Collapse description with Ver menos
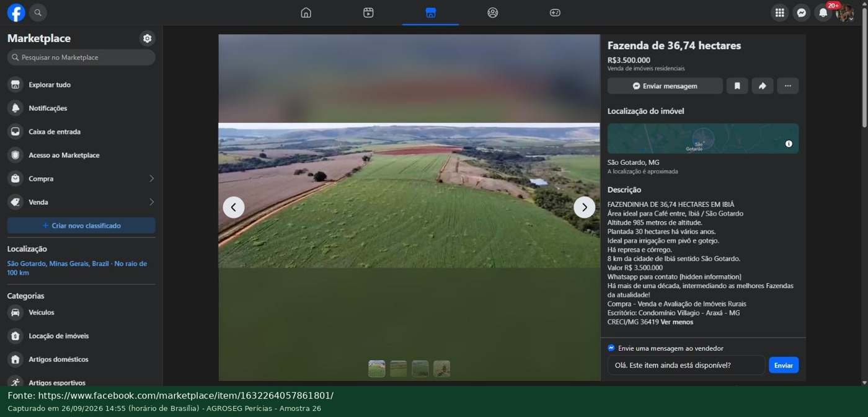This screenshot has height=417, width=868. pyautogui.click(x=677, y=322)
